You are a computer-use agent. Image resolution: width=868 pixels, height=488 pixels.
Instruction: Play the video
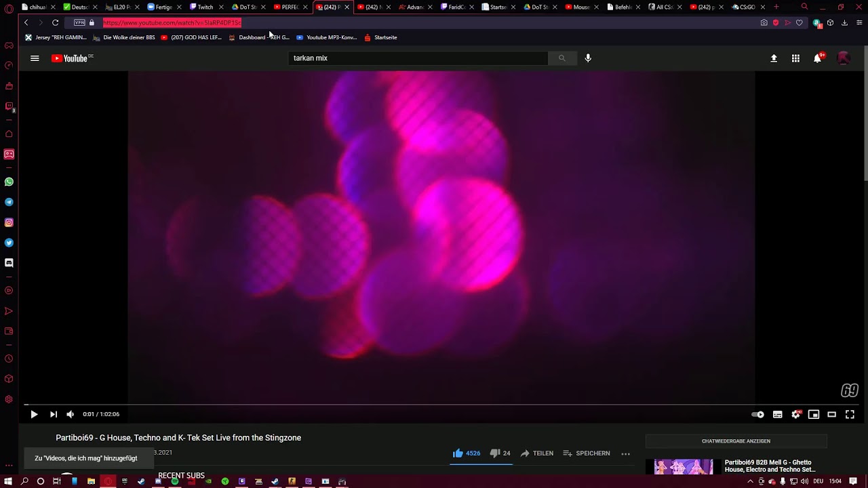tap(34, 414)
